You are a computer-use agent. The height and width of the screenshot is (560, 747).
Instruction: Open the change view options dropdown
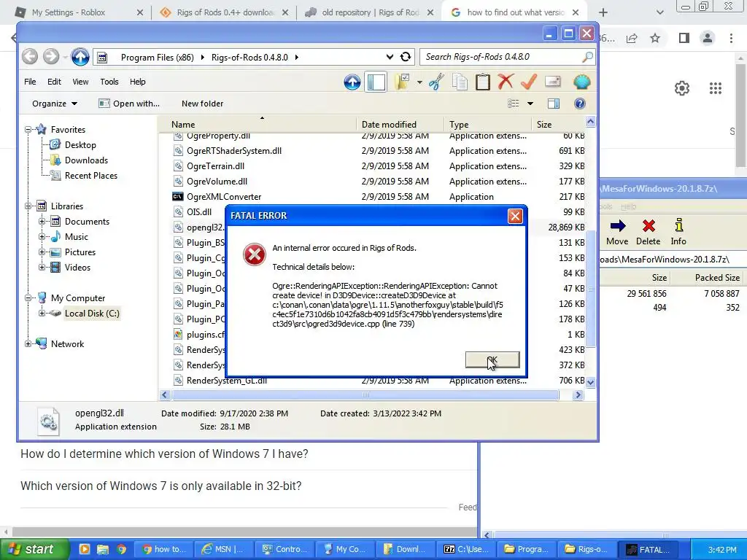click(530, 104)
